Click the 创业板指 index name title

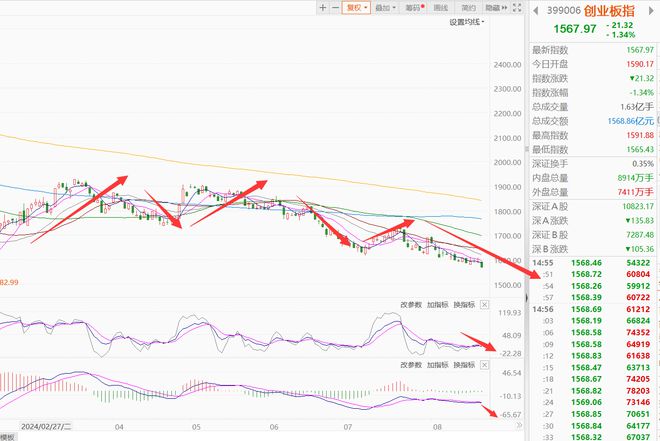[607, 10]
